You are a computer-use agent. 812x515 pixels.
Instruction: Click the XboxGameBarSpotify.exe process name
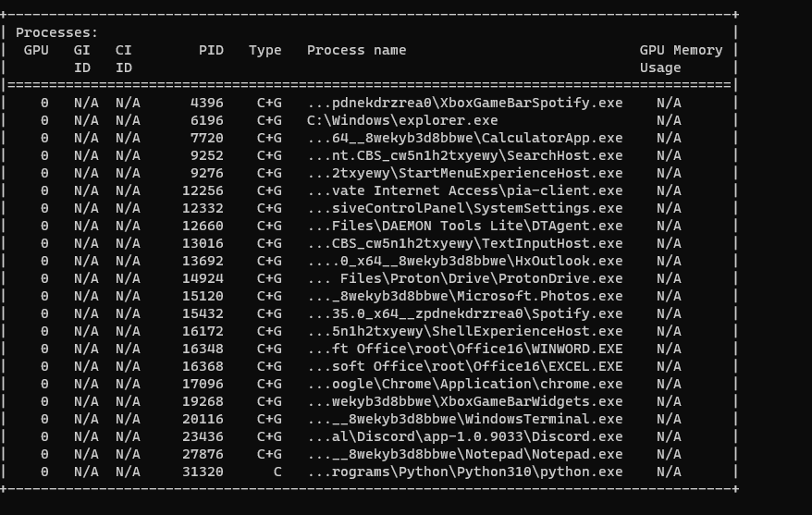point(531,103)
